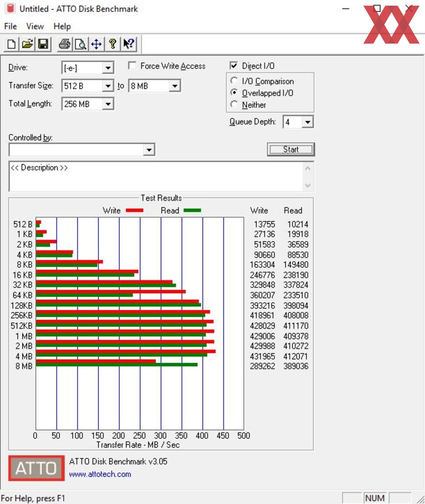The image size is (425, 504).
Task: Print results using the printer icon
Action: pyautogui.click(x=65, y=44)
